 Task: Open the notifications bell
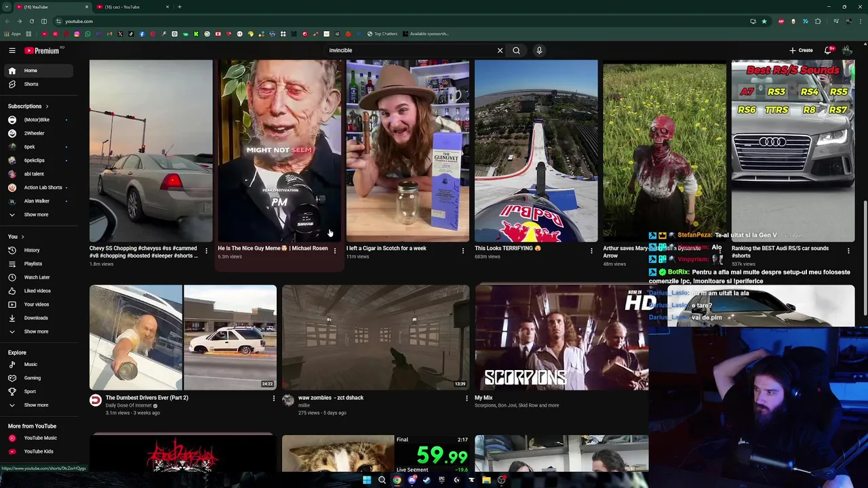(829, 50)
